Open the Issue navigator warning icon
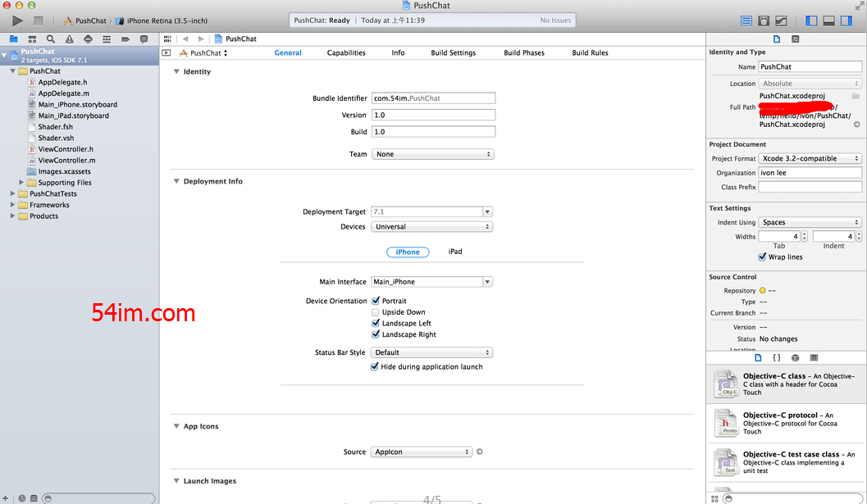The width and height of the screenshot is (867, 504). click(x=70, y=39)
